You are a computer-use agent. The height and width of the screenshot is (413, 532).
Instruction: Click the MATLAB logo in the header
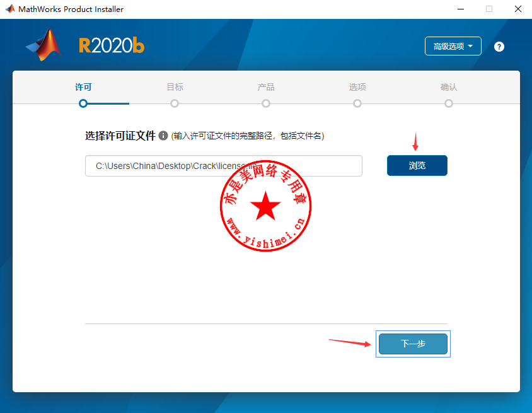(43, 45)
